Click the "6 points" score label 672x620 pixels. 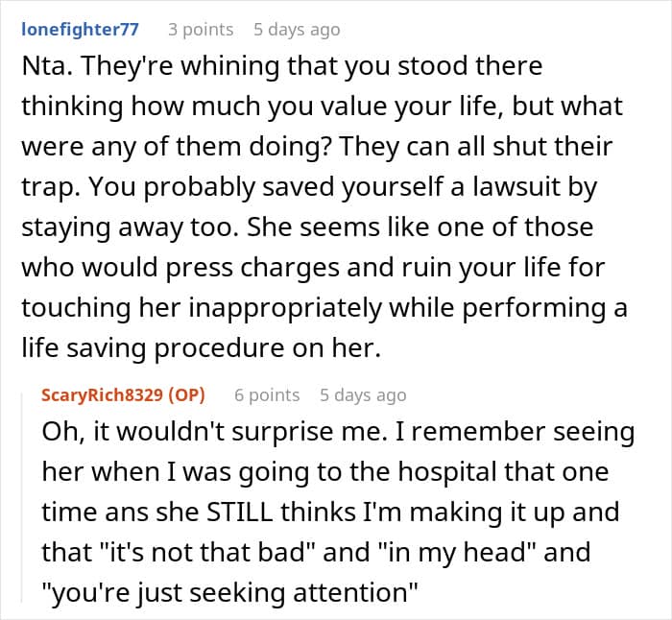click(x=268, y=395)
